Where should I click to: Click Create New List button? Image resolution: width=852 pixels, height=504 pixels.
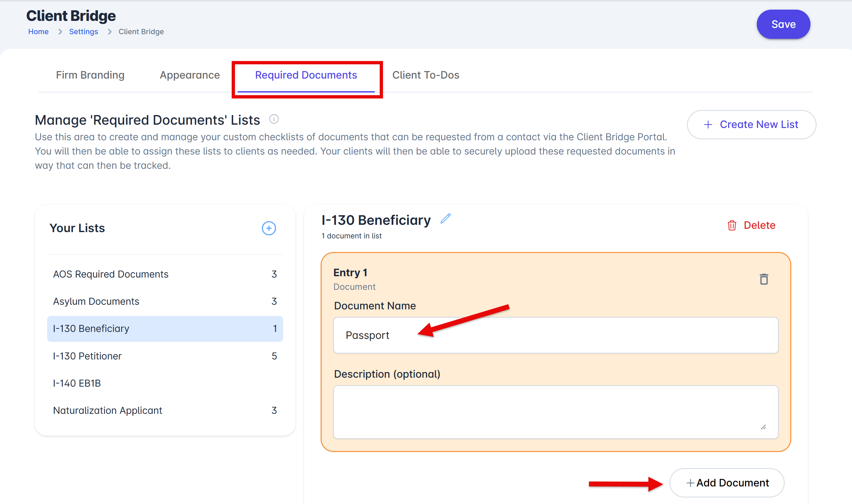coord(751,125)
